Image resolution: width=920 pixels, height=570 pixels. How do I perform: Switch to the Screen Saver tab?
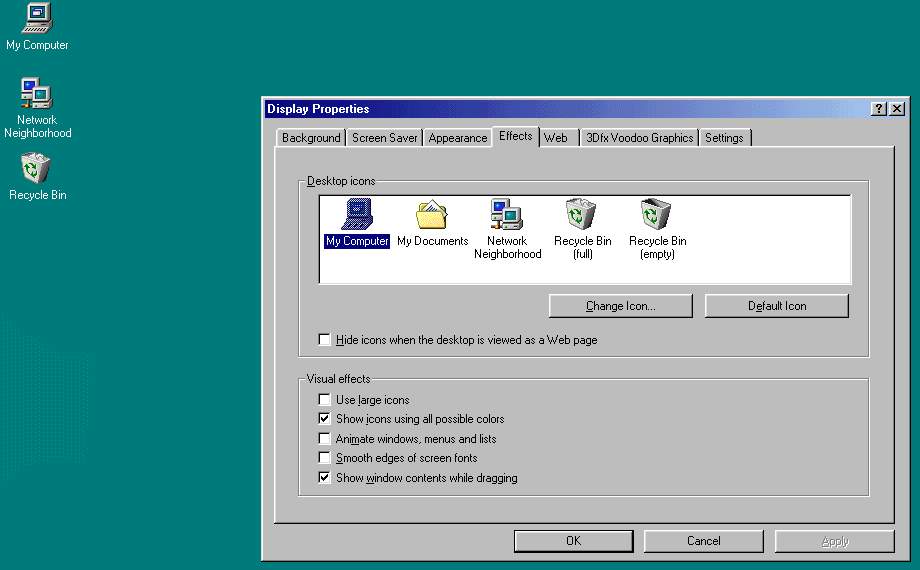coord(384,138)
